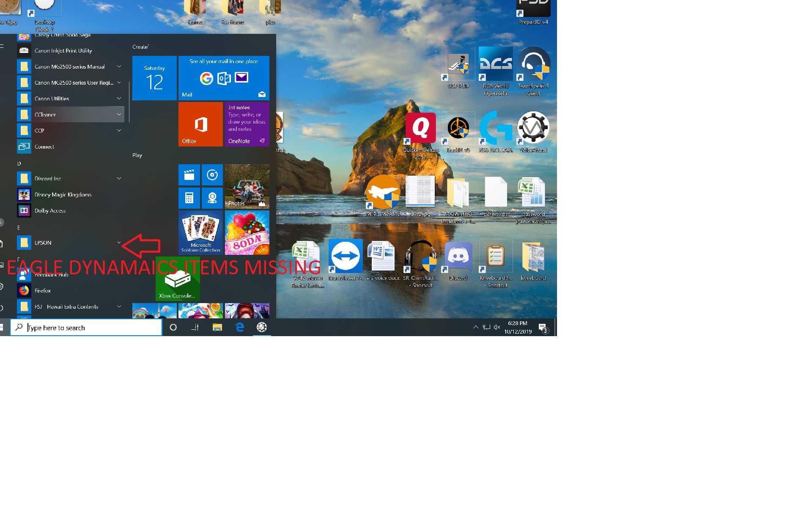Expand the CCleaner folder chevron
This screenshot has height=508, width=812.
[119, 114]
